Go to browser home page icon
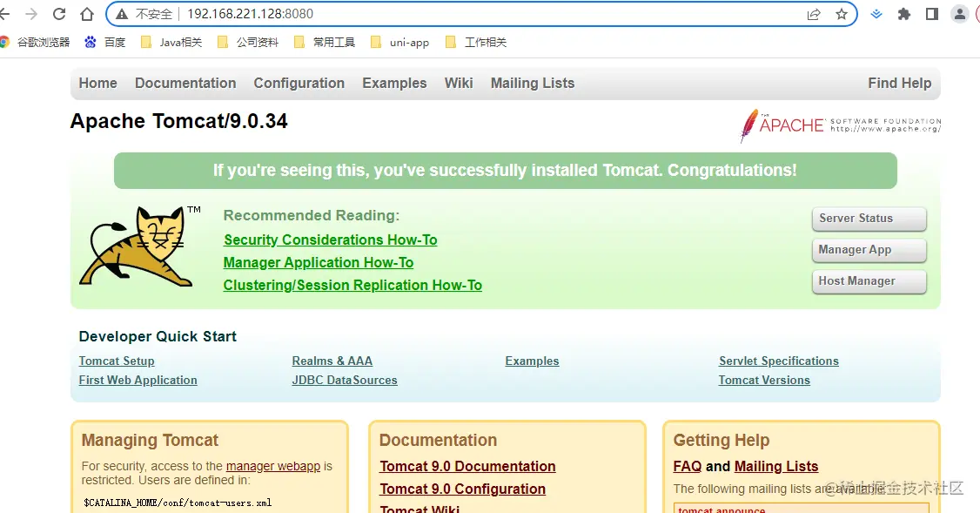The width and height of the screenshot is (980, 513). point(87,14)
